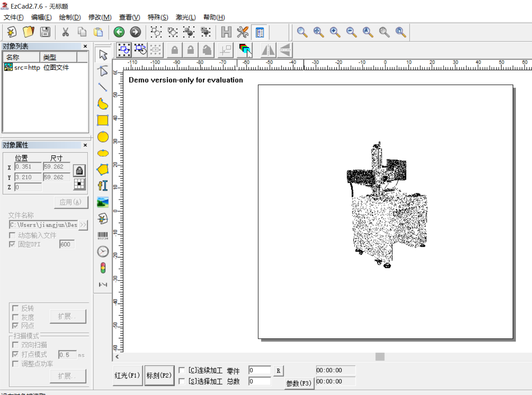Enable the 双向扫描 checkbox
This screenshot has width=532, height=395.
[x=16, y=345]
